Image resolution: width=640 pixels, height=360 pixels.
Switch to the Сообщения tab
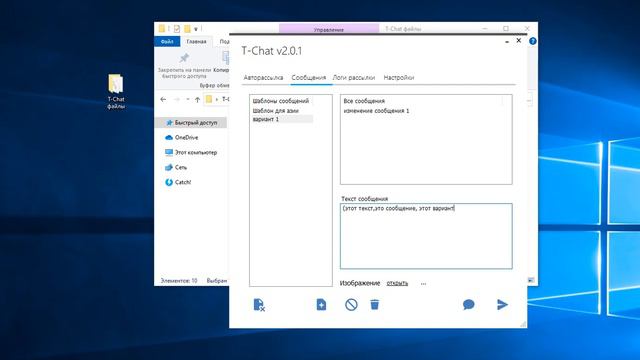pyautogui.click(x=309, y=78)
